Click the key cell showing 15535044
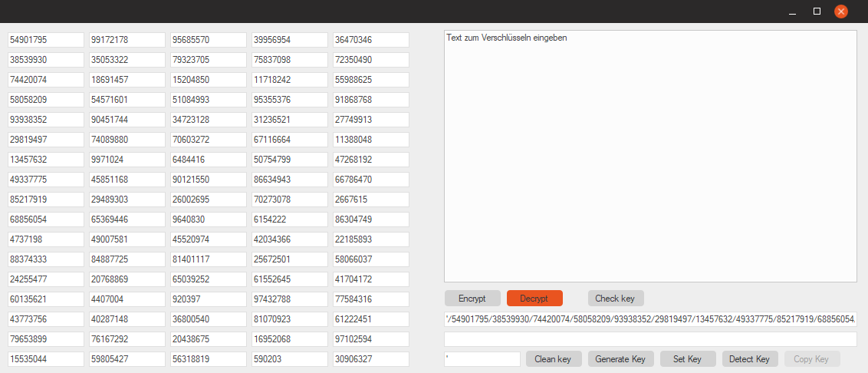This screenshot has height=373, width=868. coord(46,359)
